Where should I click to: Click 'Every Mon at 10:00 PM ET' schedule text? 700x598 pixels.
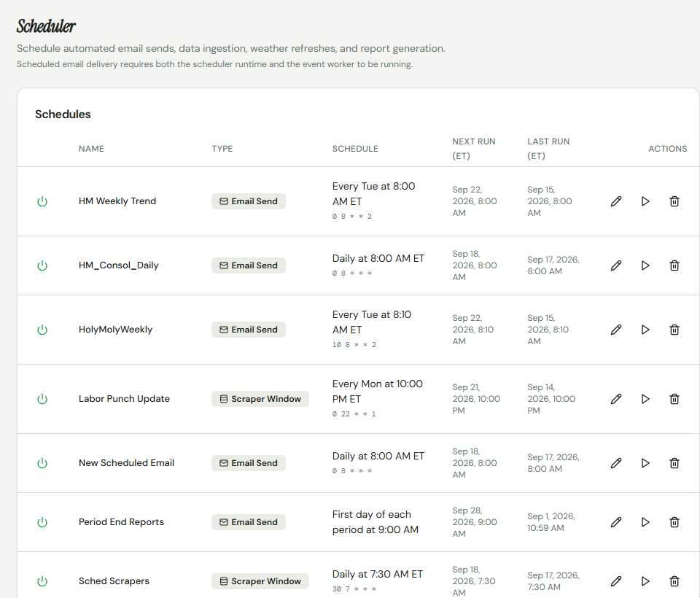click(377, 391)
